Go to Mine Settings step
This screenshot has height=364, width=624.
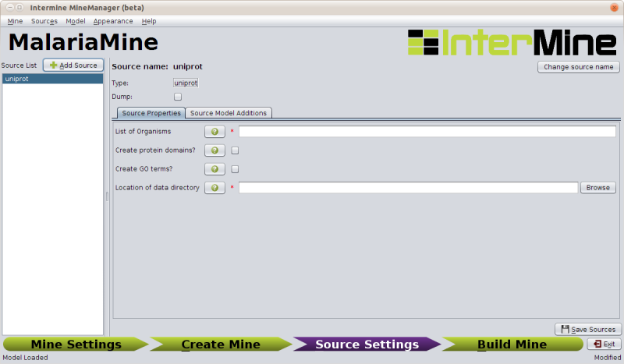[x=76, y=344]
